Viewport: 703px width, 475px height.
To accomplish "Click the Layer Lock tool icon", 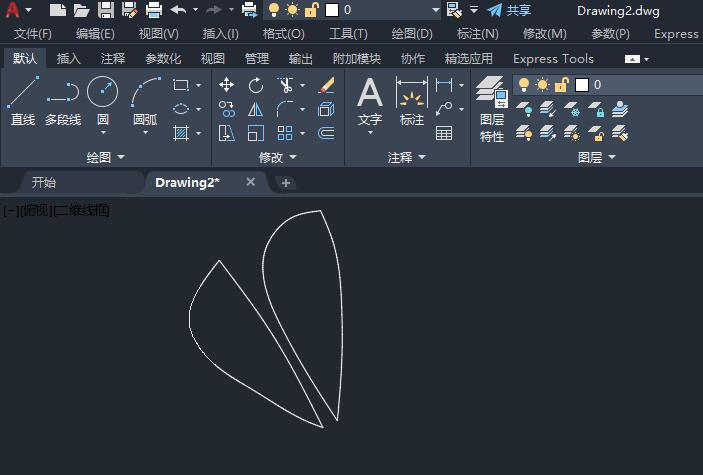I will tap(596, 109).
